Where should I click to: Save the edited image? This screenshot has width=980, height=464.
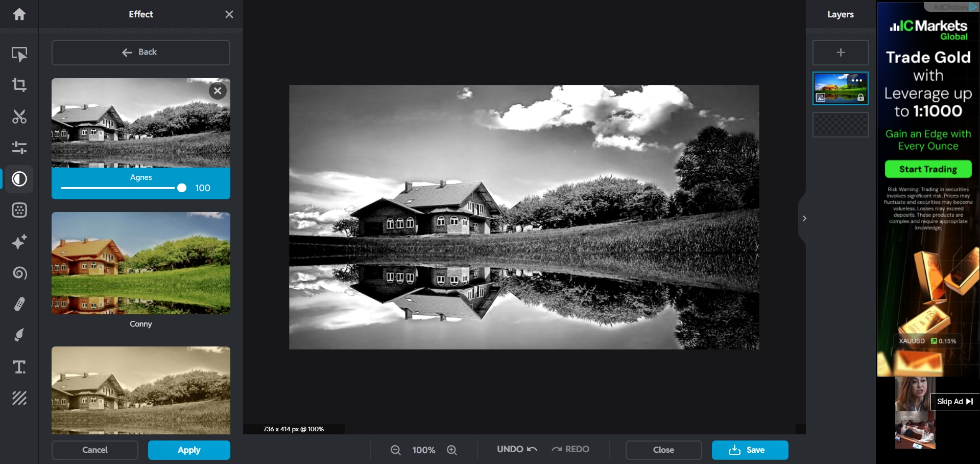coord(750,450)
